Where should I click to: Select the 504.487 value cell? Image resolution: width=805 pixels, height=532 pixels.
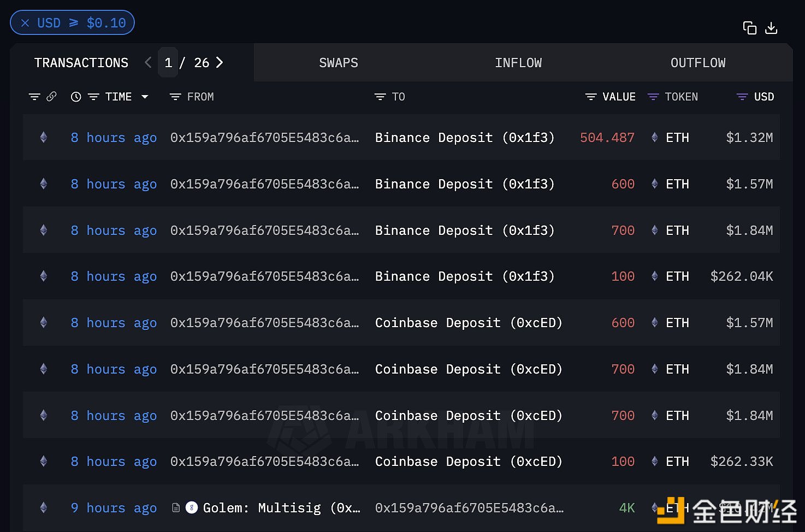click(607, 138)
